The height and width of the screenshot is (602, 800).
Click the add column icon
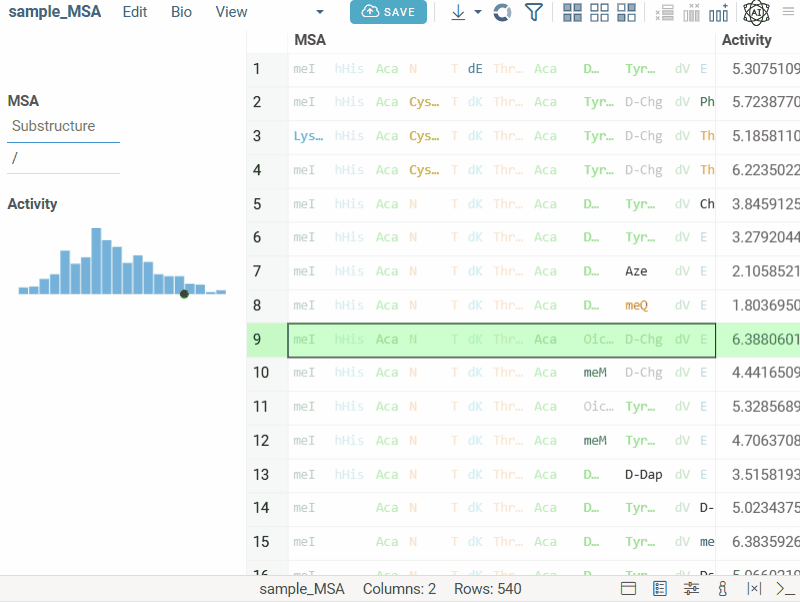[718, 12]
